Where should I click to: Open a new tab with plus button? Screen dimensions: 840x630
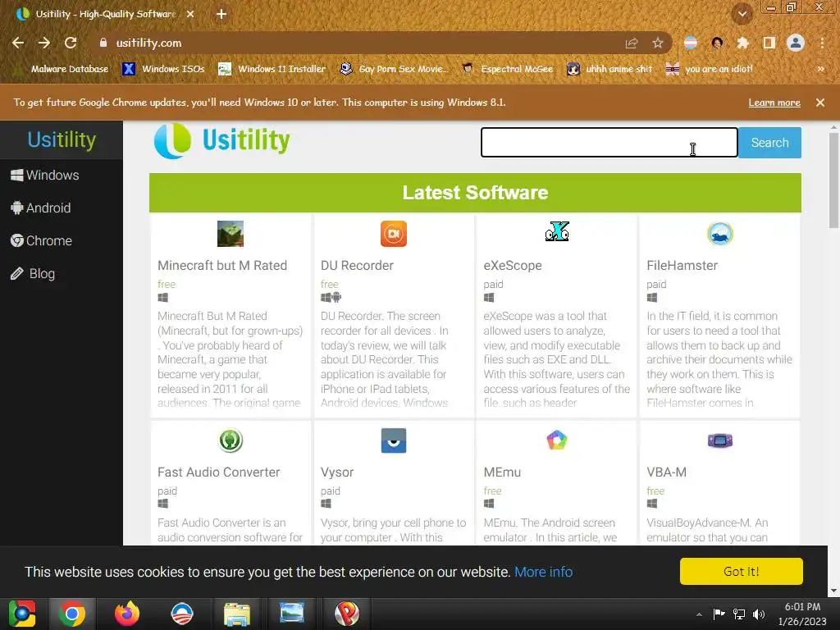(x=221, y=14)
